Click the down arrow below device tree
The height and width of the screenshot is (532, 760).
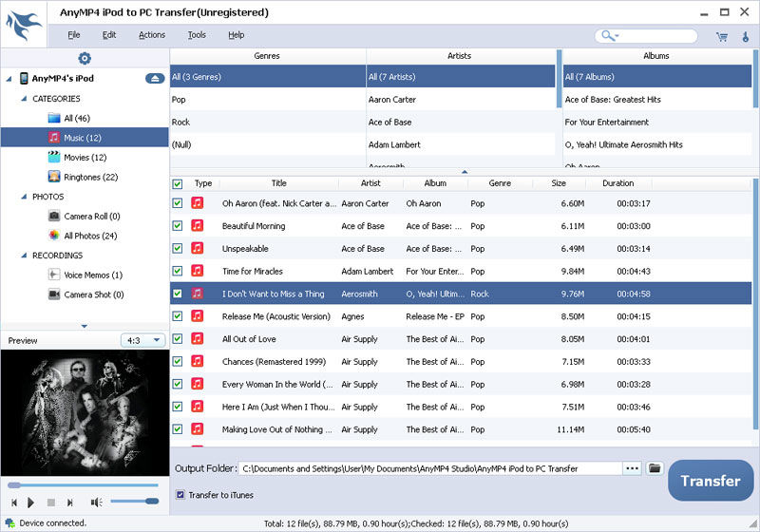(85, 326)
